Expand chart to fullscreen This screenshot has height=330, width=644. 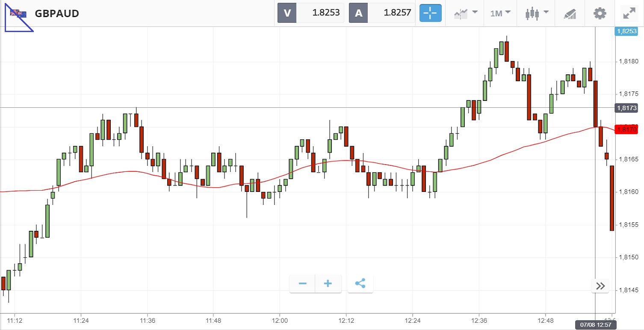(629, 13)
